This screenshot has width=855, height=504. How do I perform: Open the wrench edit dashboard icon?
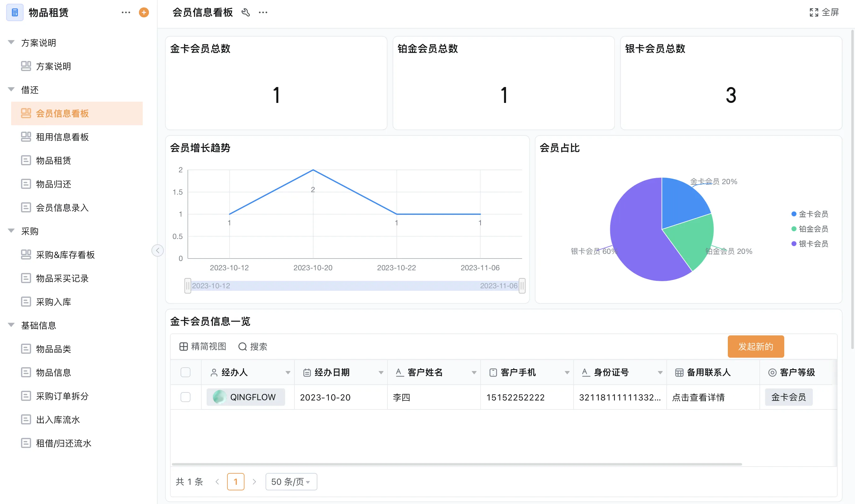point(245,13)
